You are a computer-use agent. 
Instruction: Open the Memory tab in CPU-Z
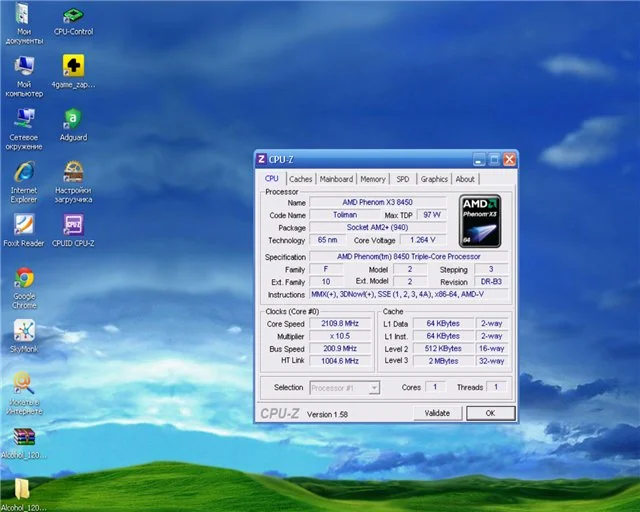[x=373, y=179]
